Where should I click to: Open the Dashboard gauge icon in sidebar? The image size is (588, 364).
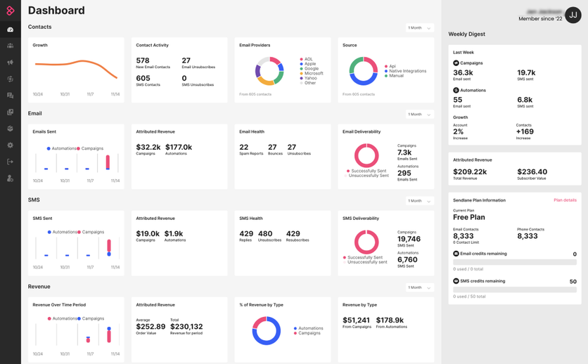point(10,30)
